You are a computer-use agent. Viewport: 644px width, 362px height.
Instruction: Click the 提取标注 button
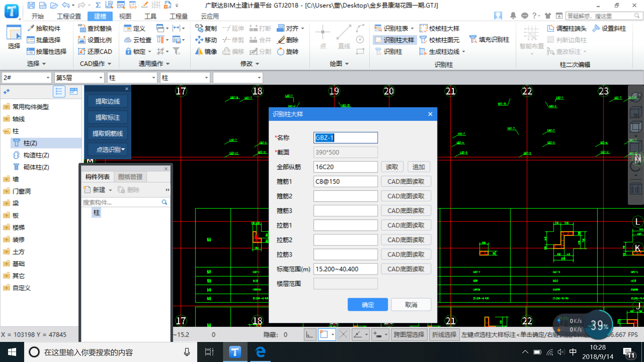click(x=108, y=117)
